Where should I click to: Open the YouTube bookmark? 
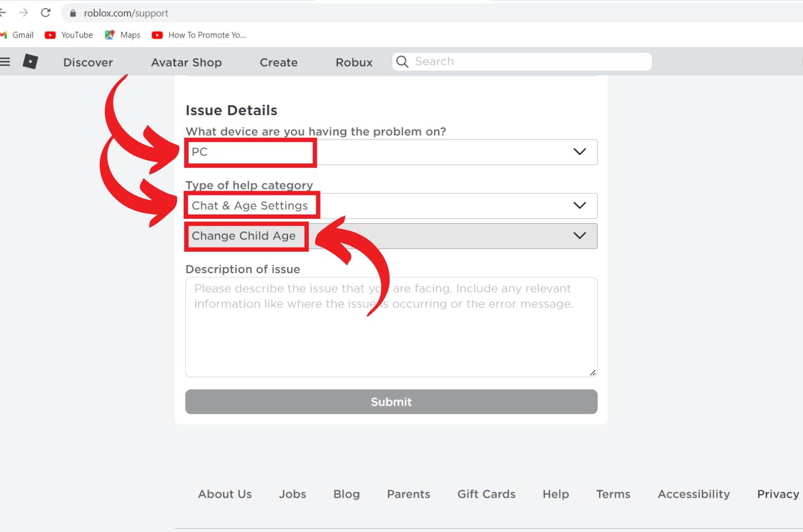click(x=68, y=35)
